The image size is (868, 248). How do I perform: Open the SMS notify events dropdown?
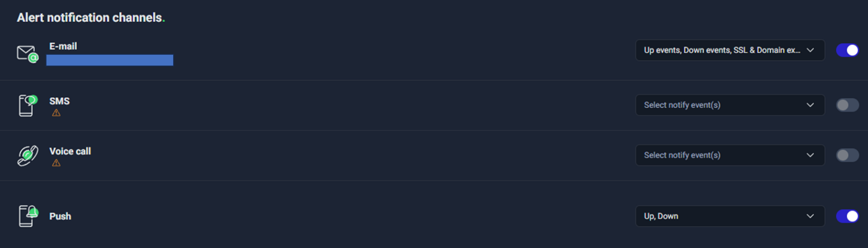(x=730, y=105)
